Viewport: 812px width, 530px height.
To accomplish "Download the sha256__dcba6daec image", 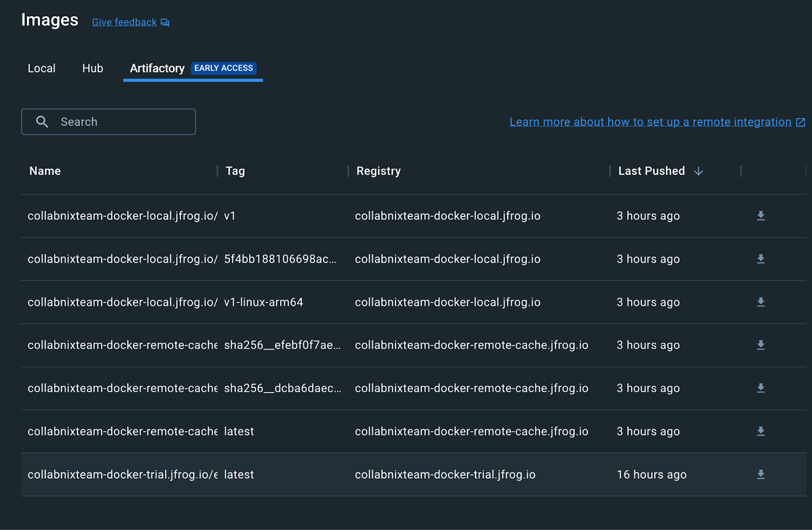I will coord(761,388).
